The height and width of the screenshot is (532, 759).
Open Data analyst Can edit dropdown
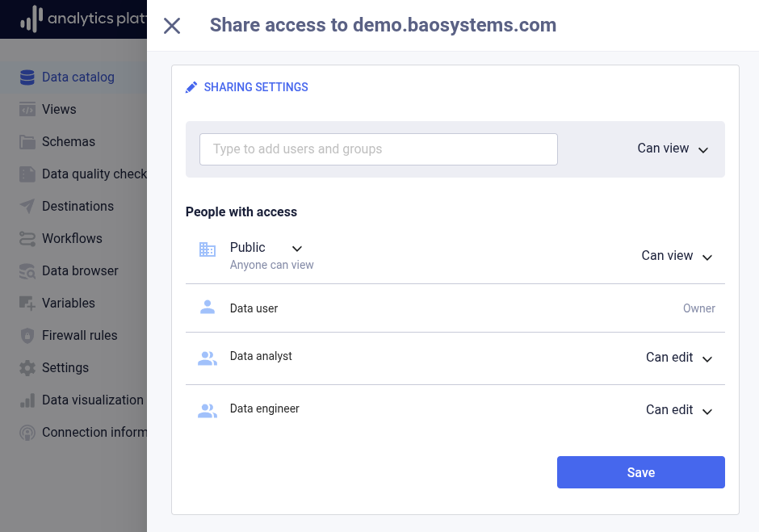point(679,358)
